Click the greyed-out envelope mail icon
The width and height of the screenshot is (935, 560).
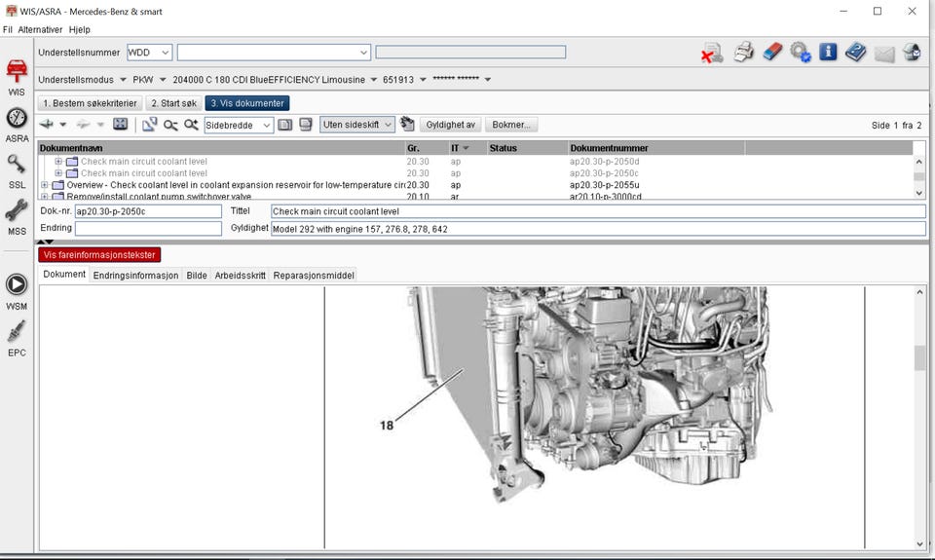click(884, 54)
